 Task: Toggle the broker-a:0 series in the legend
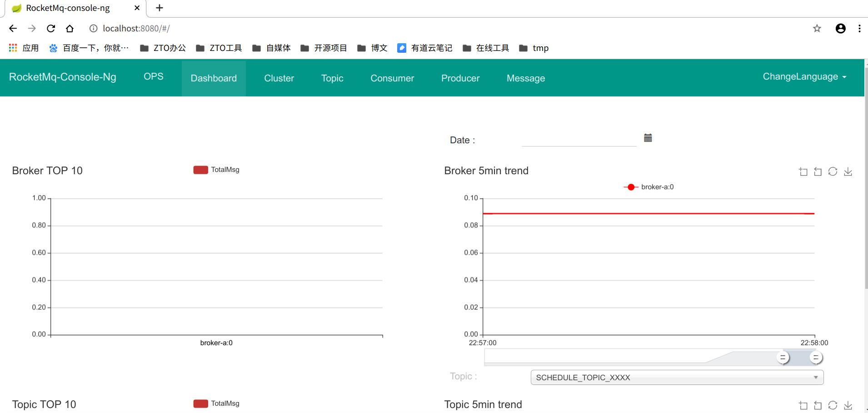[x=649, y=186]
